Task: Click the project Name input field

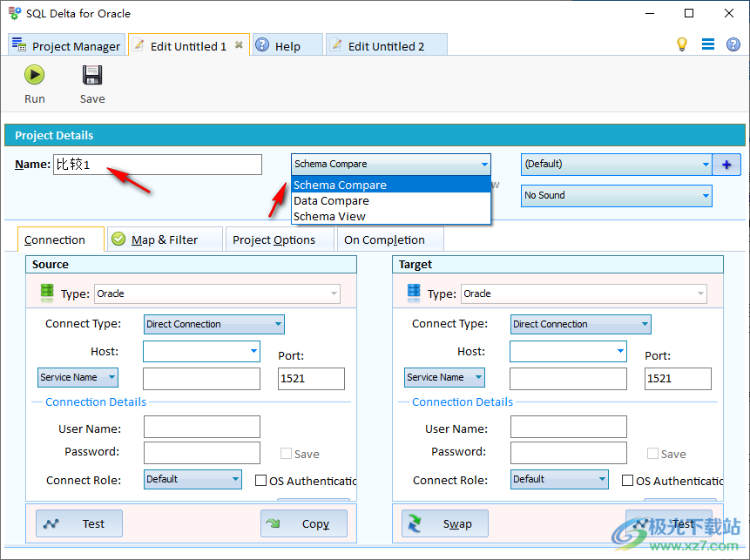Action: [x=158, y=165]
